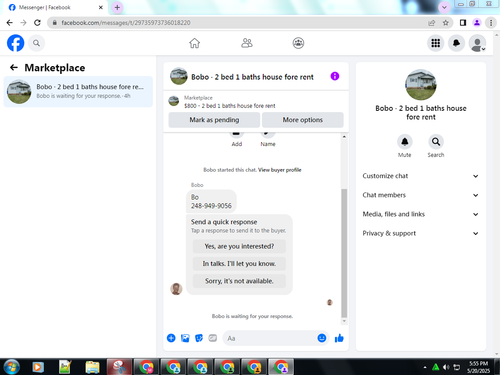Expand Chat members section
Image resolution: width=500 pixels, height=375 pixels.
coord(421,195)
